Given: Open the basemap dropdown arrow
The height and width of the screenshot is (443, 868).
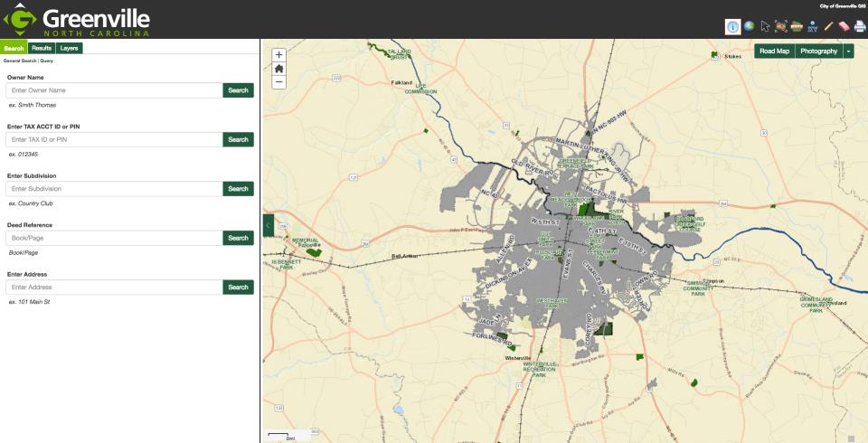Looking at the screenshot, I should tap(848, 52).
